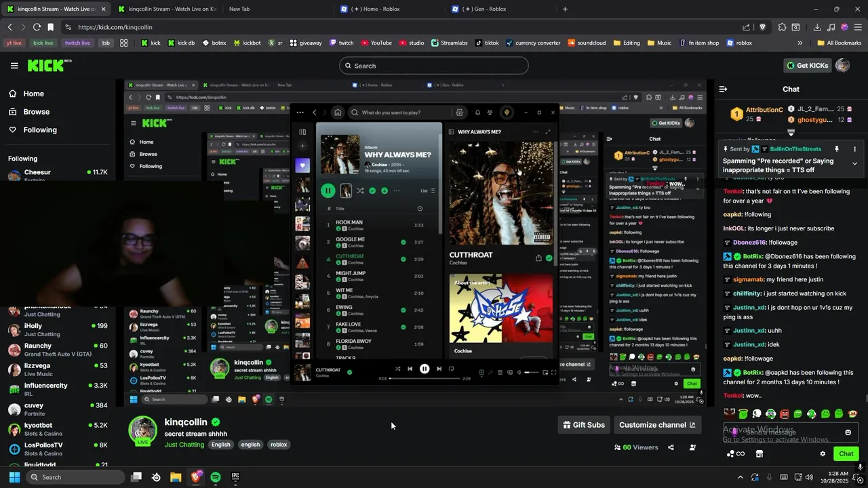Screen dimensions: 868x488
Task: Click the share icon in the address bar
Action: [x=747, y=27]
